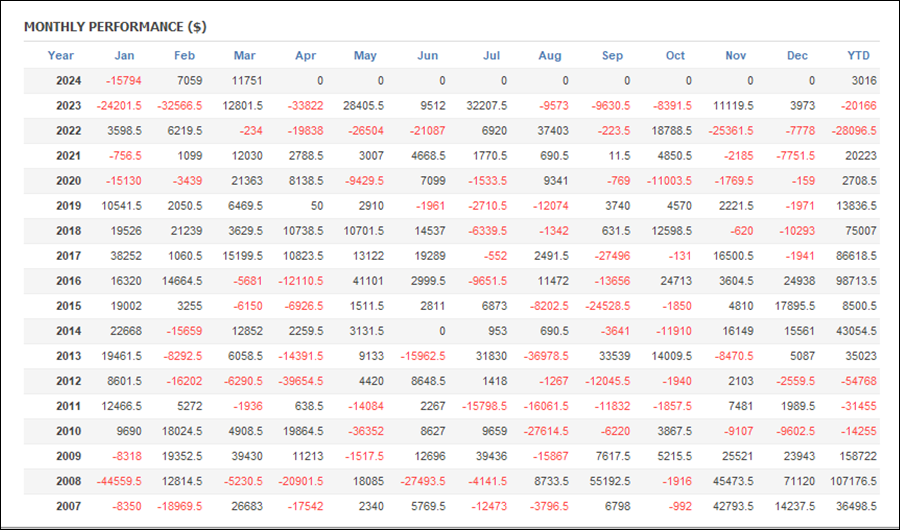This screenshot has width=900, height=530.
Task: Click the 2024 year row label
Action: click(x=68, y=81)
